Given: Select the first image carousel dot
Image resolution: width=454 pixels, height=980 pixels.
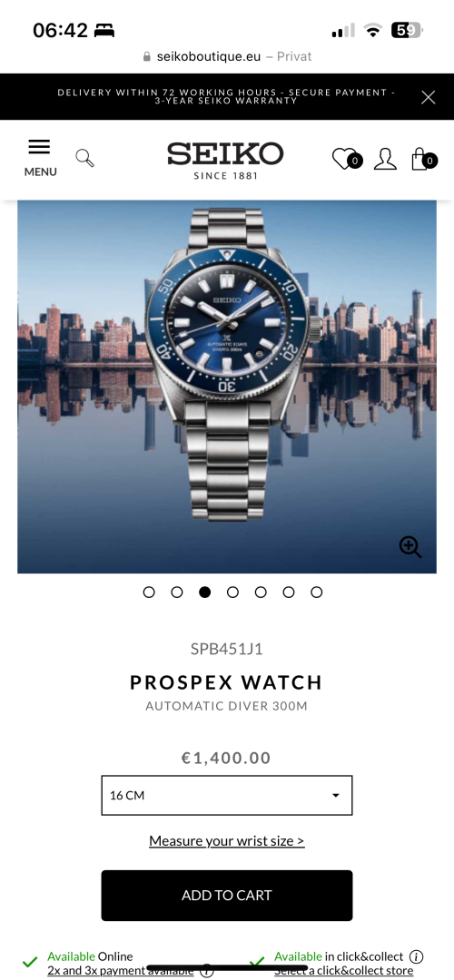Looking at the screenshot, I should point(149,592).
